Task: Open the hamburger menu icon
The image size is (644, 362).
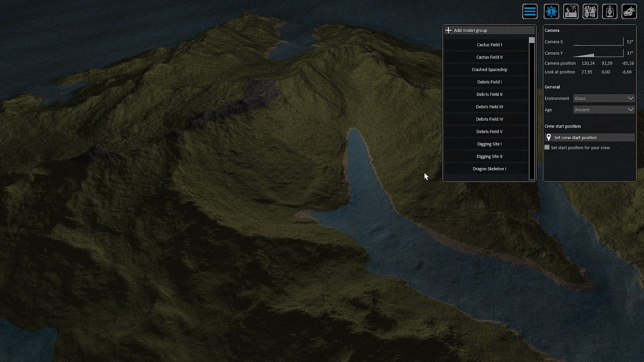Action: (530, 12)
